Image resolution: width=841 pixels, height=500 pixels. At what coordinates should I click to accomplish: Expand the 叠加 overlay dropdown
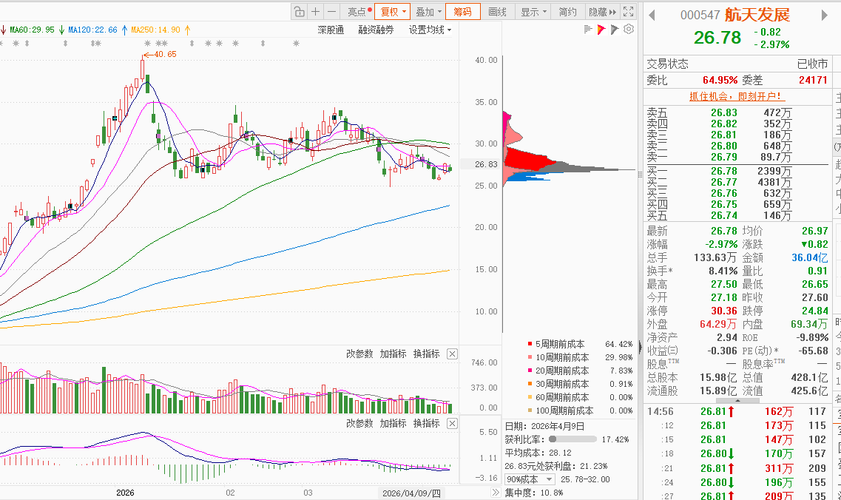click(x=428, y=12)
